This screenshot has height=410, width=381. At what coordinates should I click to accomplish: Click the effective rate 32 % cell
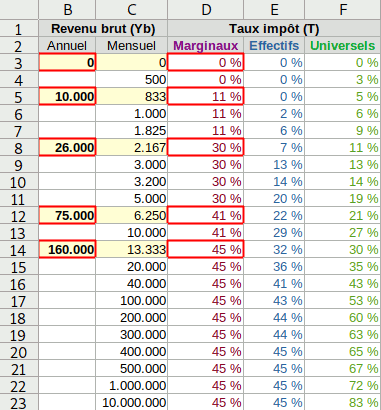[274, 250]
